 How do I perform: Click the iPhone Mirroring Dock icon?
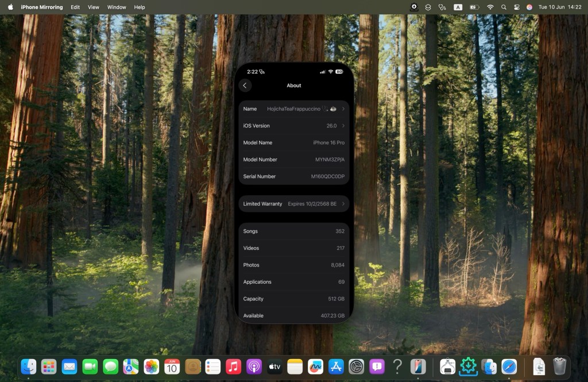pyautogui.click(x=418, y=366)
